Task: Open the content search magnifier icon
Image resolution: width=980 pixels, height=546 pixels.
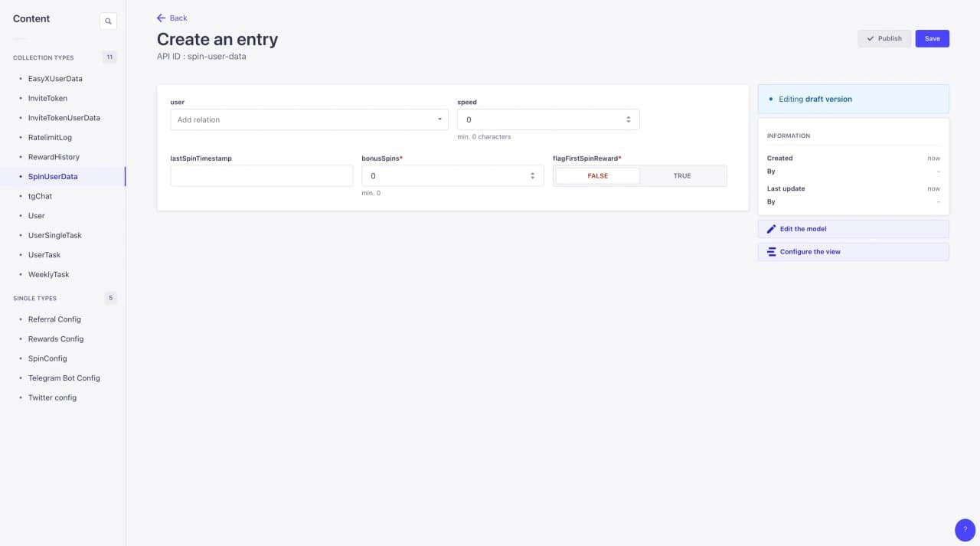Action: pyautogui.click(x=108, y=21)
